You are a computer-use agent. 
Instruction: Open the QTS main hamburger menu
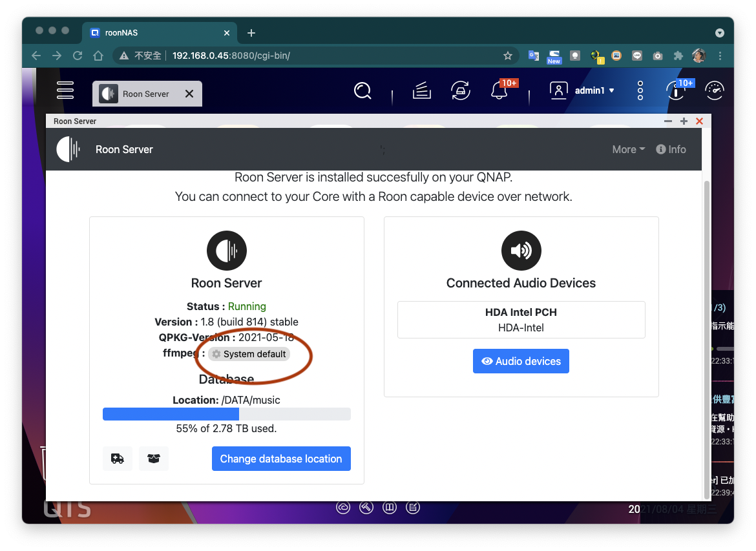pos(65,90)
